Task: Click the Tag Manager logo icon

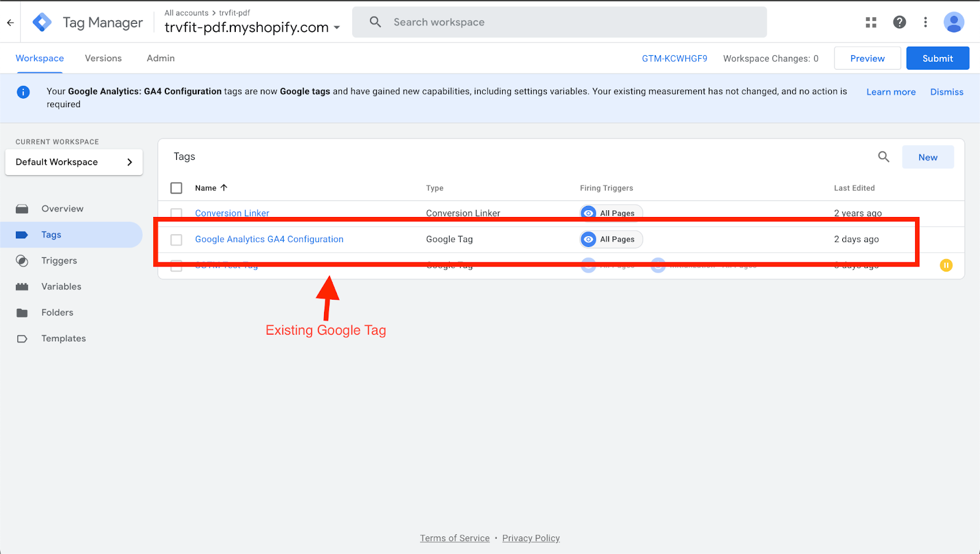Action: [x=42, y=22]
